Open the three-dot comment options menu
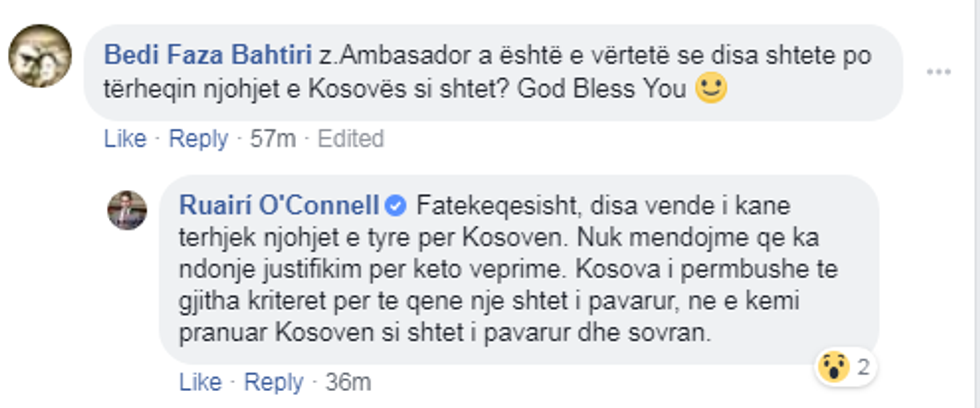Screen dimensions: 980x408 coord(938,72)
